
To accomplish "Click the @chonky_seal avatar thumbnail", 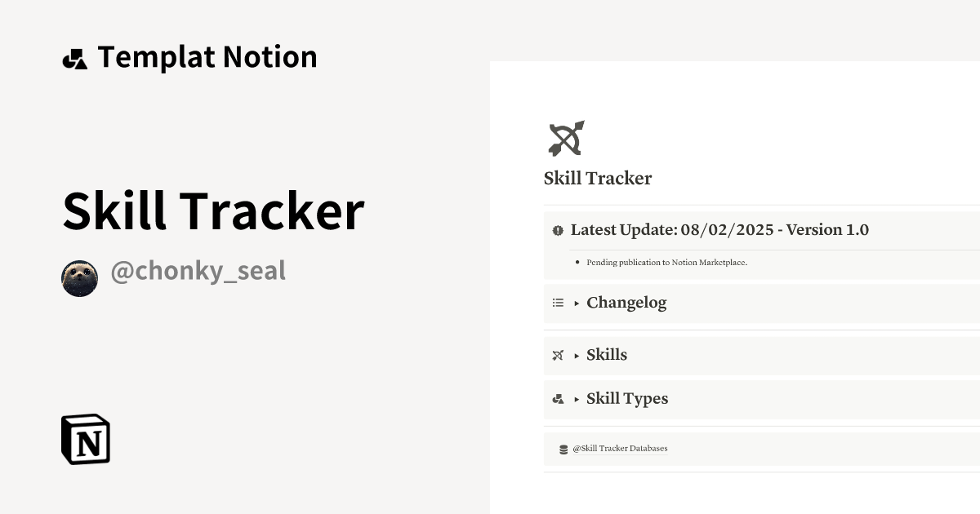I will coord(80,277).
